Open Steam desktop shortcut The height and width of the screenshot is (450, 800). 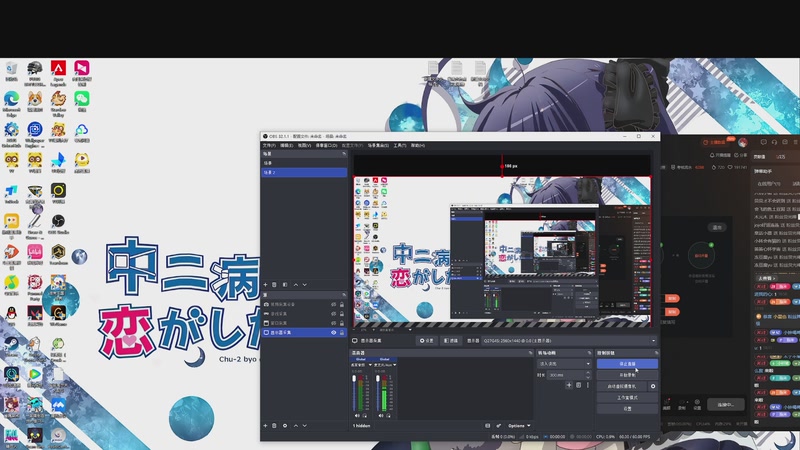[11, 346]
